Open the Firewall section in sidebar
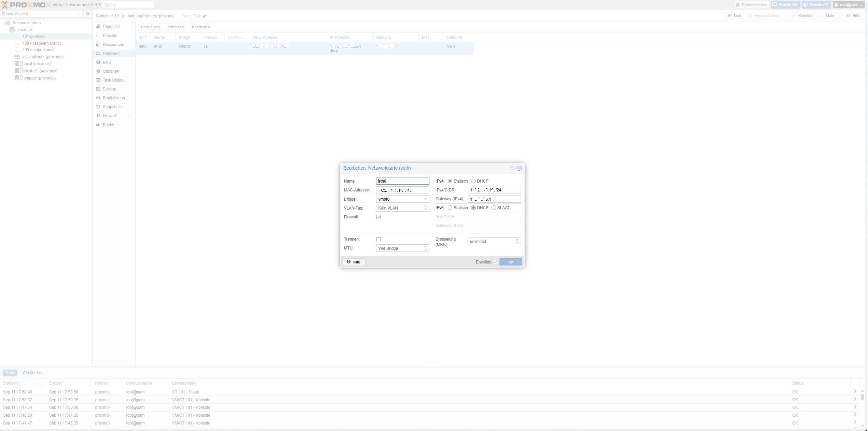 click(109, 116)
